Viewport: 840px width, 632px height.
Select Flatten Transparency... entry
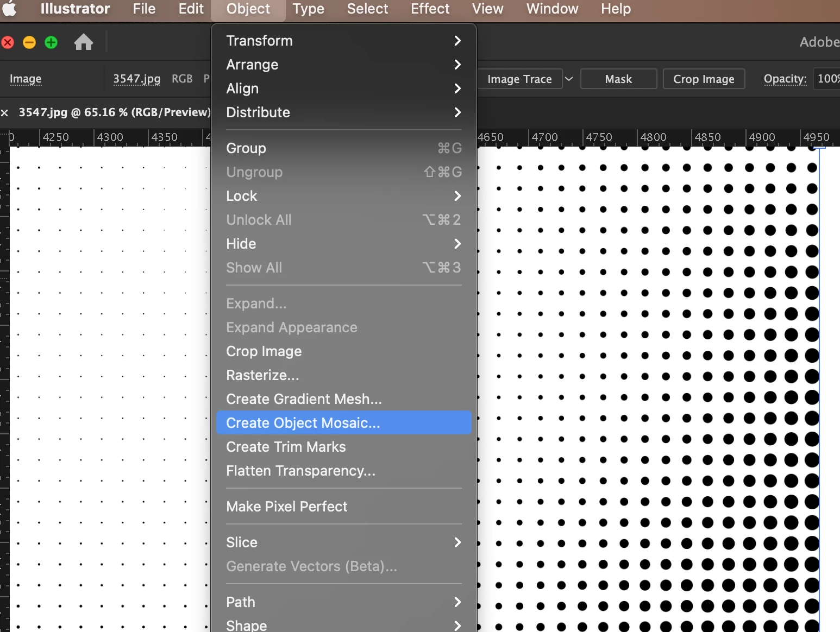click(344, 471)
